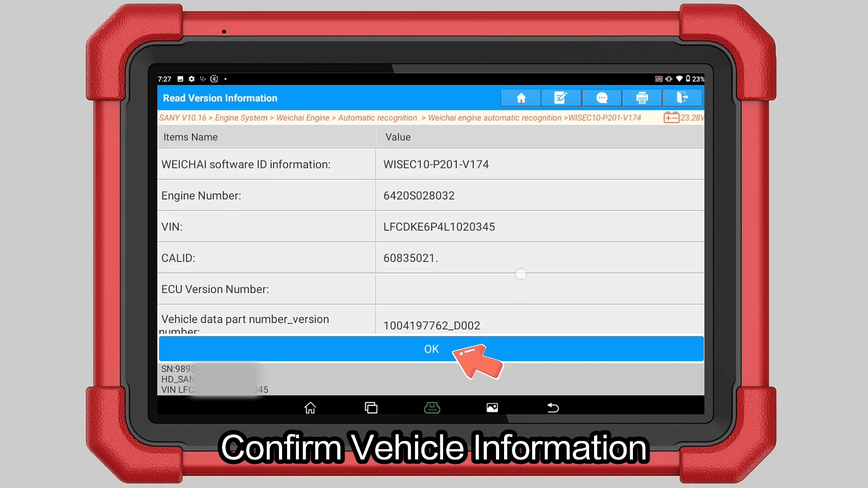This screenshot has width=868, height=488.
Task: Exit diagnostics using the door icon
Action: click(x=682, y=98)
